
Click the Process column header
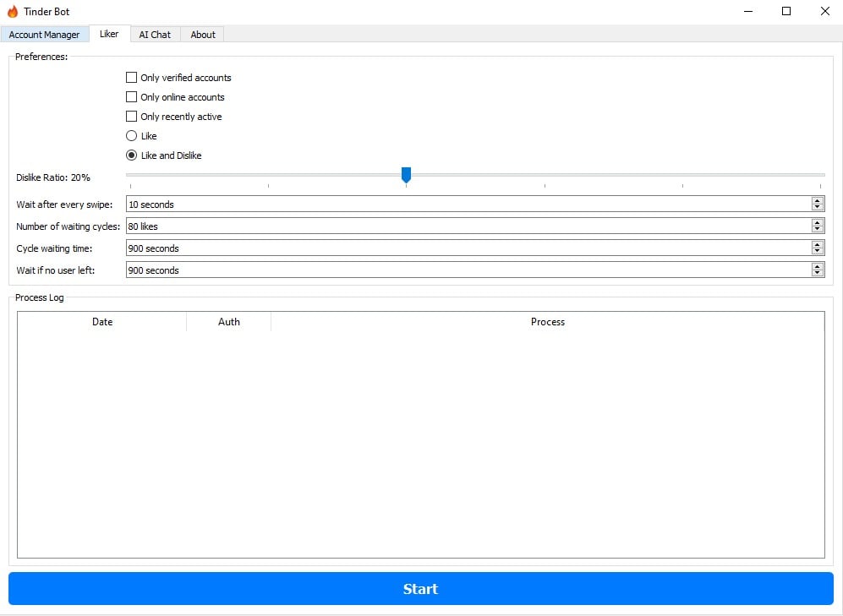pos(547,322)
